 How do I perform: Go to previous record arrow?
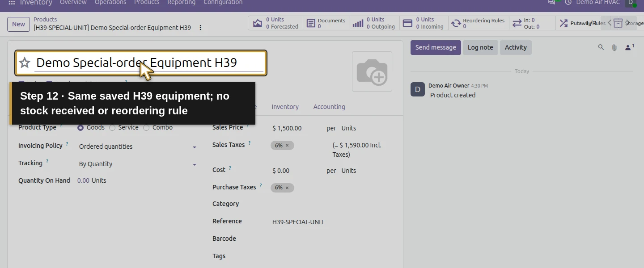609,23
